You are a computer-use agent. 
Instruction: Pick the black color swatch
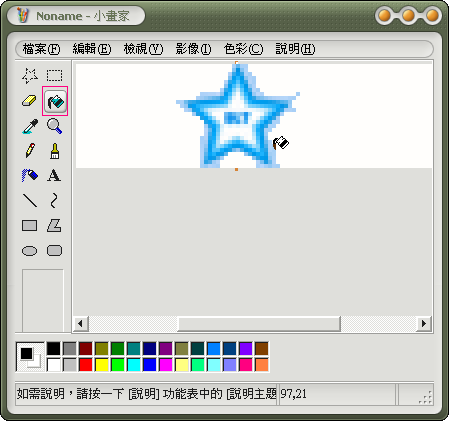tap(53, 349)
